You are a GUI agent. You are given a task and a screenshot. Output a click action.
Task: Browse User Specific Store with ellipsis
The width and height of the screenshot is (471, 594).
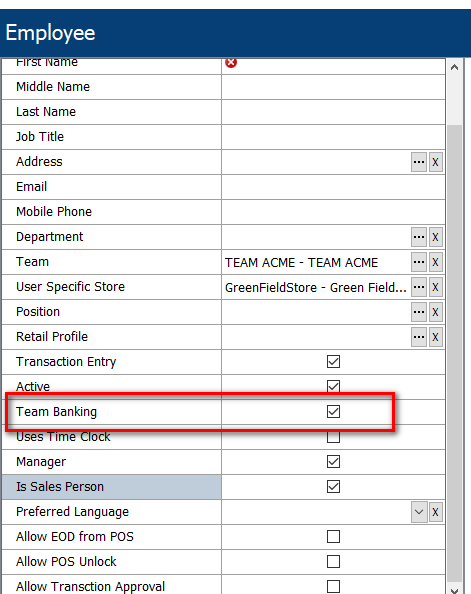pyautogui.click(x=419, y=287)
